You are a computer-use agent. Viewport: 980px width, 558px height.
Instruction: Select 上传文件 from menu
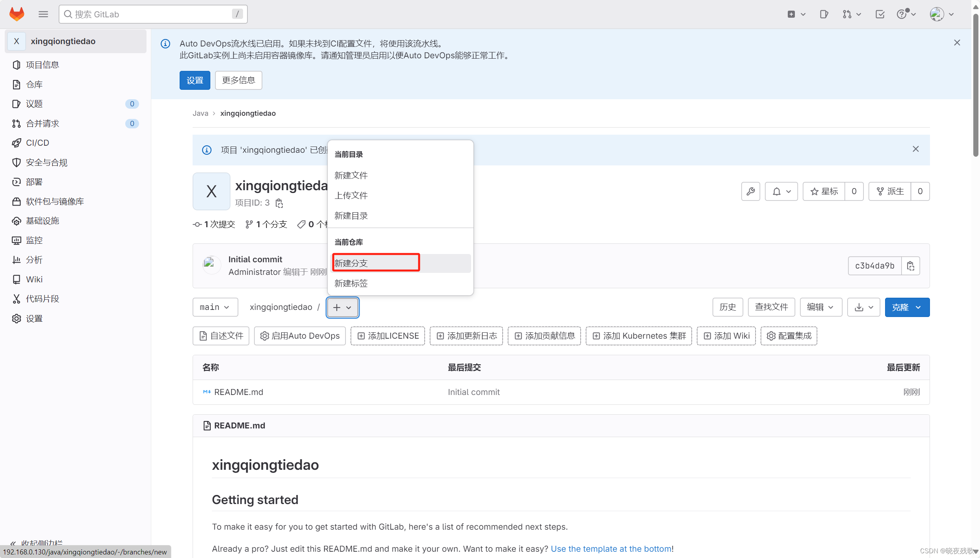click(400, 195)
